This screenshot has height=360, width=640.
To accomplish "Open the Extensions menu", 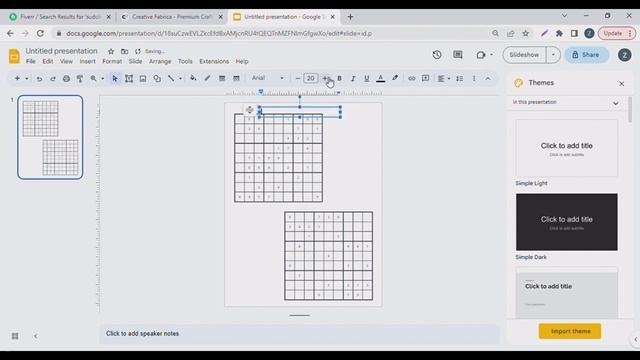I will tap(214, 62).
